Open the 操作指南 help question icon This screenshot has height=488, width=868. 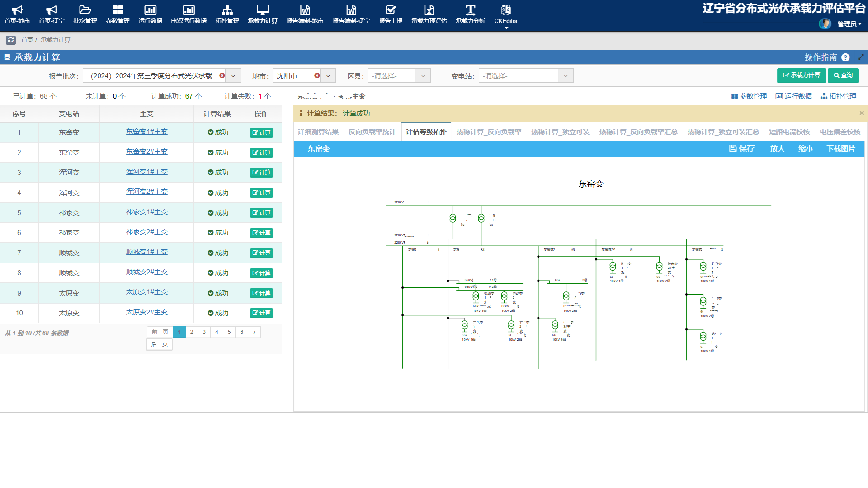tap(845, 57)
